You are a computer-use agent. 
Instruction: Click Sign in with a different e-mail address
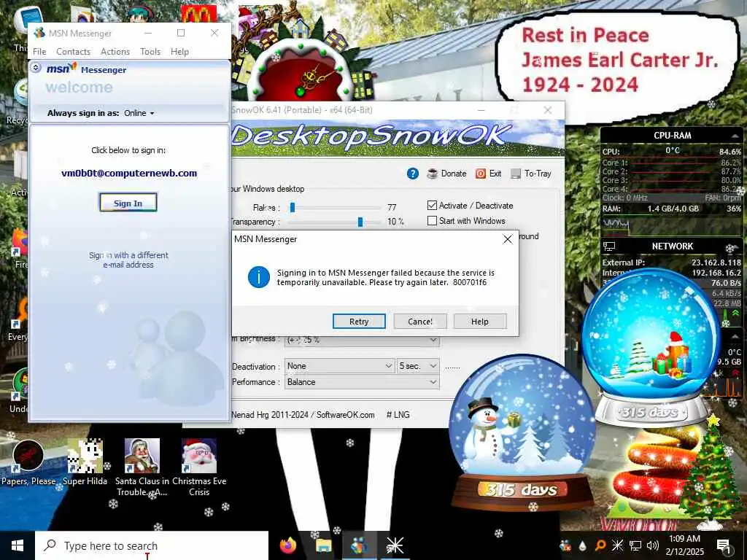click(128, 260)
